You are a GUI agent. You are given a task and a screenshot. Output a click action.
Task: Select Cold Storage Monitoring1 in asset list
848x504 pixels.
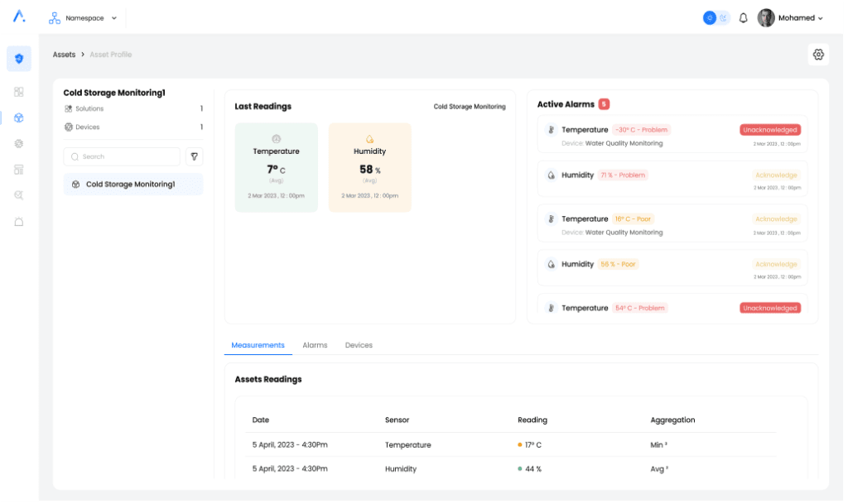tap(132, 185)
